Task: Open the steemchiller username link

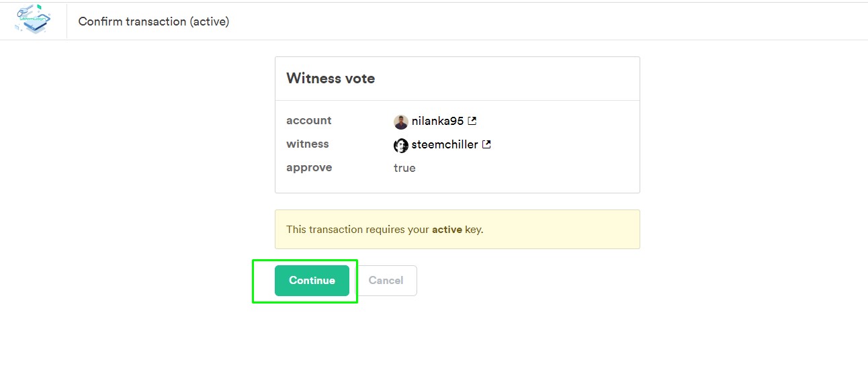Action: pyautogui.click(x=445, y=144)
